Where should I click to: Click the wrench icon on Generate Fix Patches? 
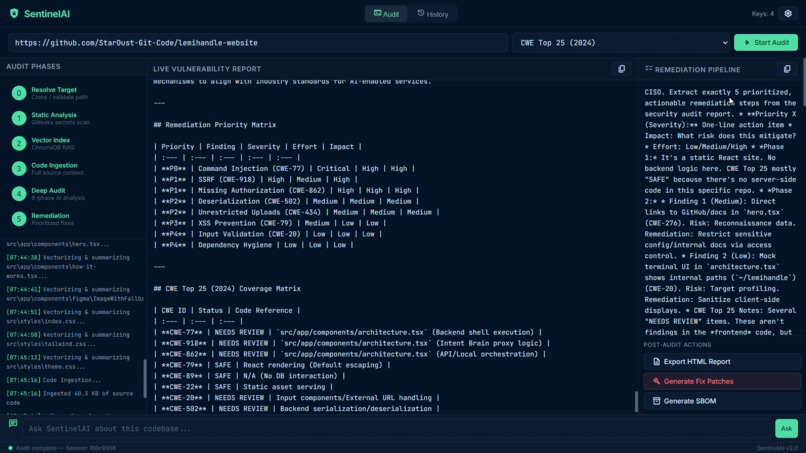[656, 381]
